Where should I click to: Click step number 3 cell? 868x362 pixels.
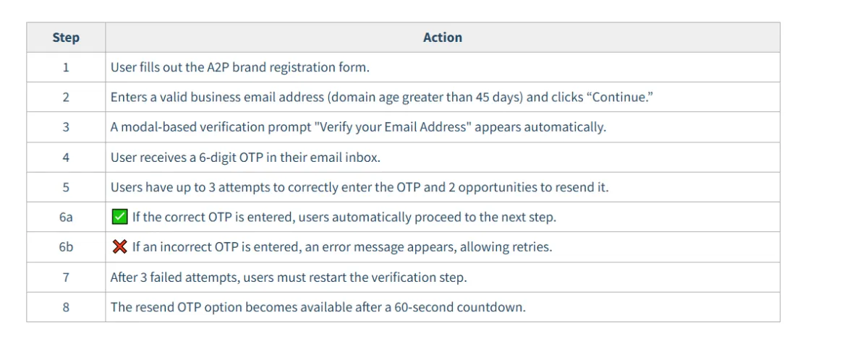(66, 127)
